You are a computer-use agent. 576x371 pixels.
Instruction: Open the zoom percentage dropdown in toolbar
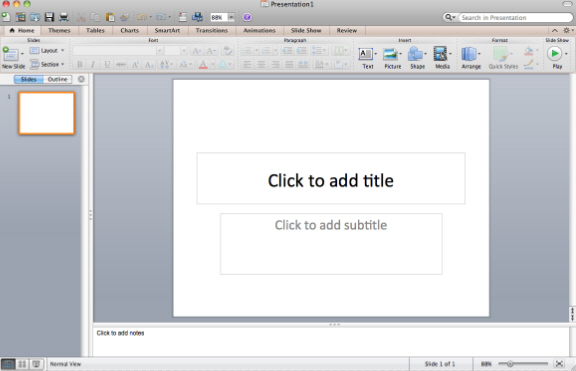231,17
